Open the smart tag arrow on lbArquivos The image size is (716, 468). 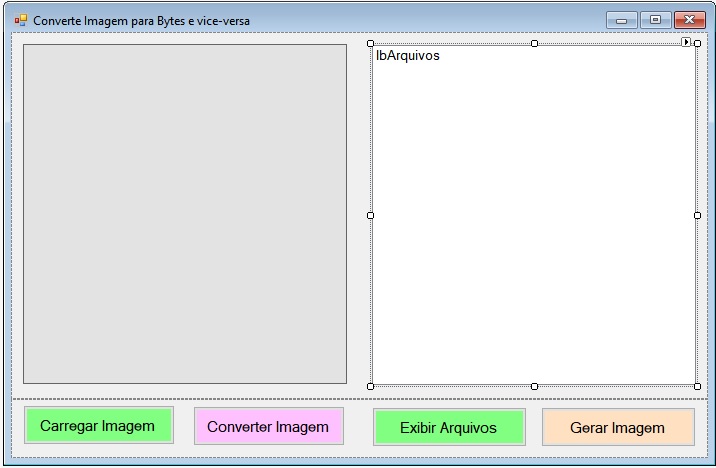pos(686,42)
